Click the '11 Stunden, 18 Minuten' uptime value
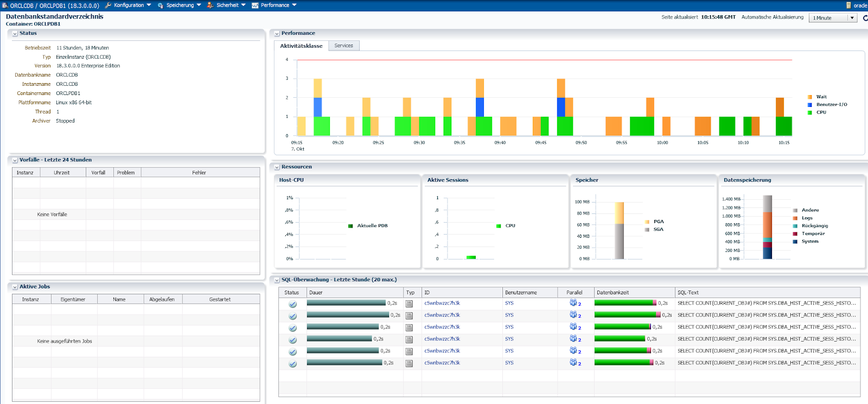Image resolution: width=868 pixels, height=404 pixels. click(82, 48)
